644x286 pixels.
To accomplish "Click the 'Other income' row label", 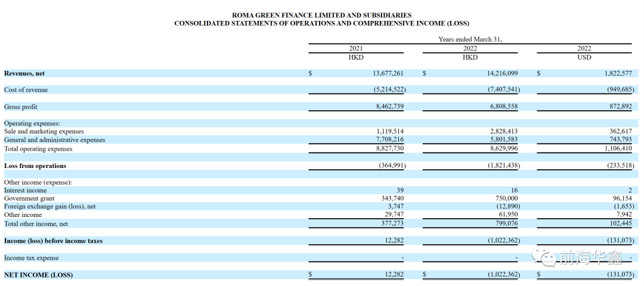I will pyautogui.click(x=23, y=215).
